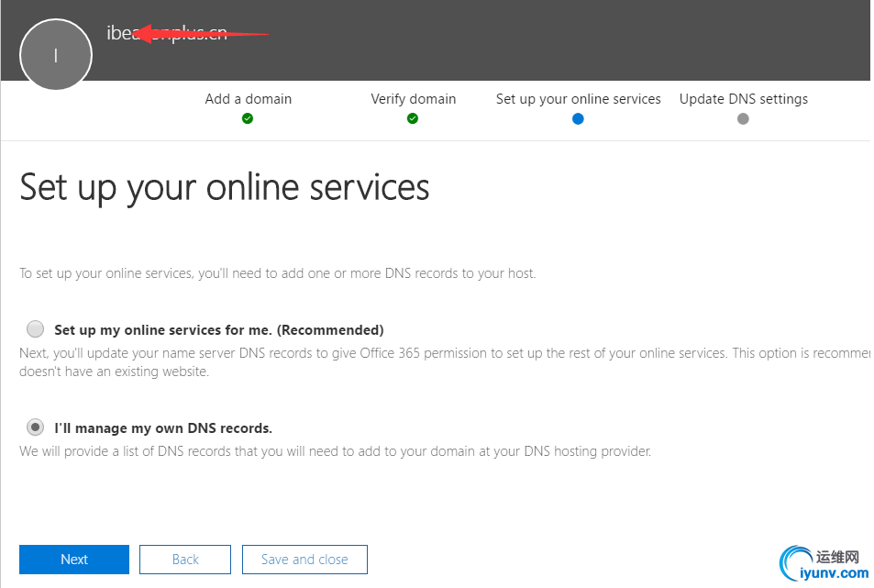The image size is (874, 588).
Task: Click the text 'To set up your online services, you'll need...'
Action: point(278,273)
